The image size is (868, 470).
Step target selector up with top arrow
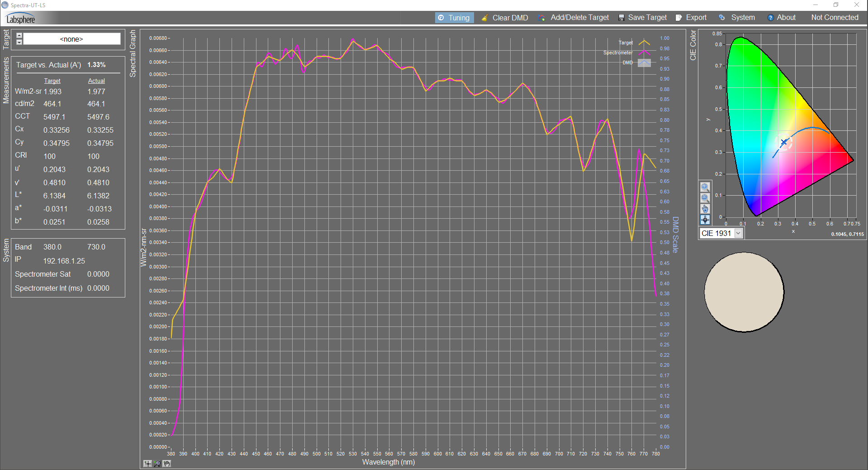(x=19, y=36)
